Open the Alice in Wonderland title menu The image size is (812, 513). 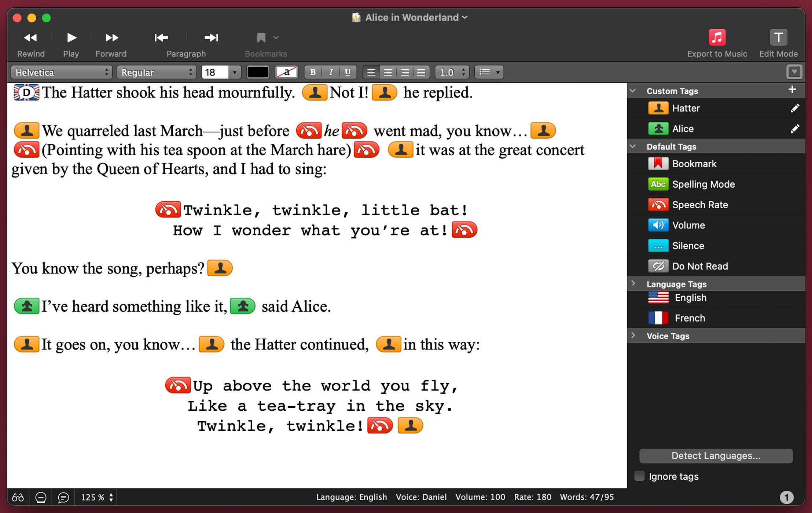tap(410, 17)
